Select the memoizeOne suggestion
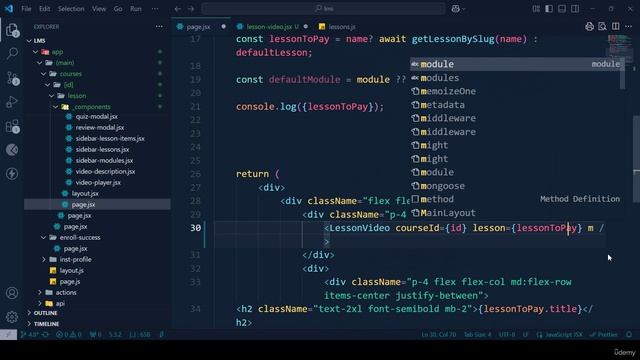640x360 pixels. 516,91
